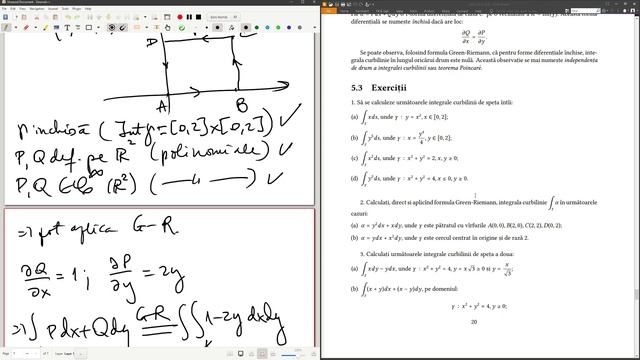Click the Paste icon
Image resolution: width=640 pixels, height=360 pixels.
point(55,17)
